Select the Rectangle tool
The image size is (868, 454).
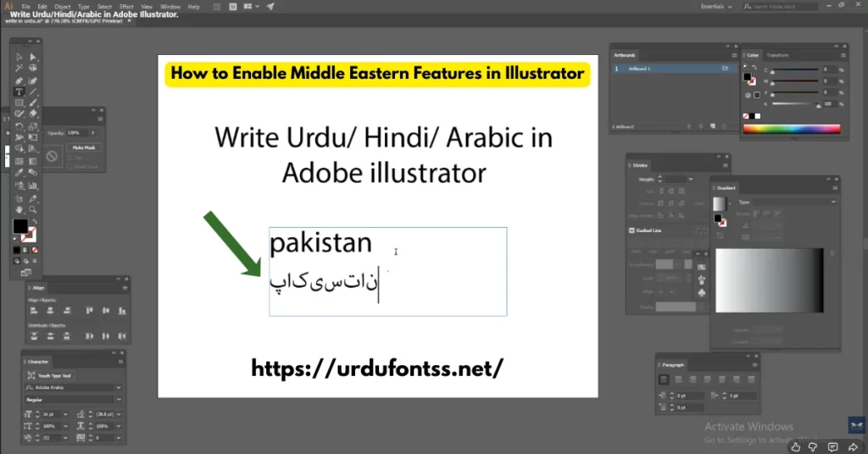click(x=19, y=102)
